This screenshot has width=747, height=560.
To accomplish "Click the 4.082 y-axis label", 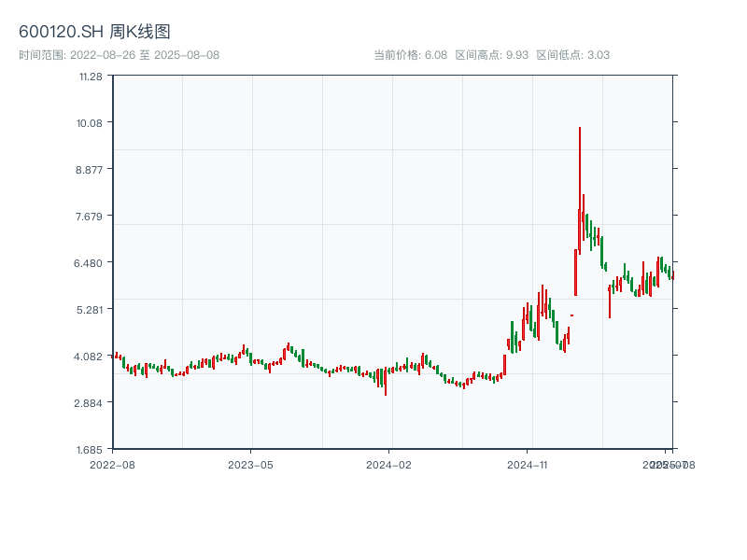I will click(88, 357).
